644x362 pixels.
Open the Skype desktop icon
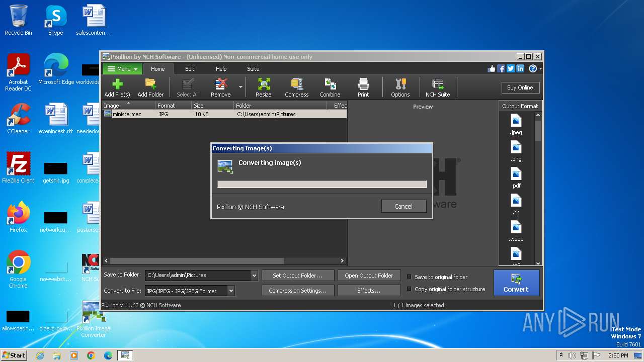pos(55,20)
